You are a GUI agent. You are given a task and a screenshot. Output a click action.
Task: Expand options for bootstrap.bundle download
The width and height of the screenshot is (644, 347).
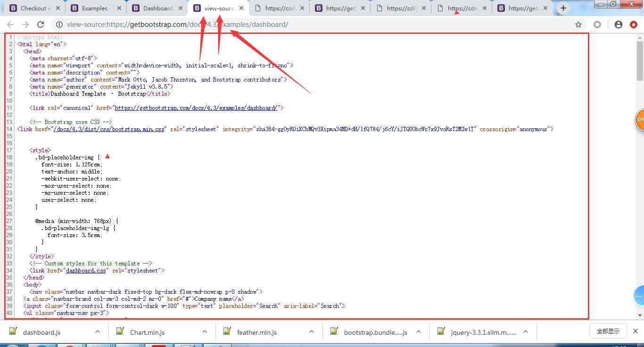click(419, 331)
